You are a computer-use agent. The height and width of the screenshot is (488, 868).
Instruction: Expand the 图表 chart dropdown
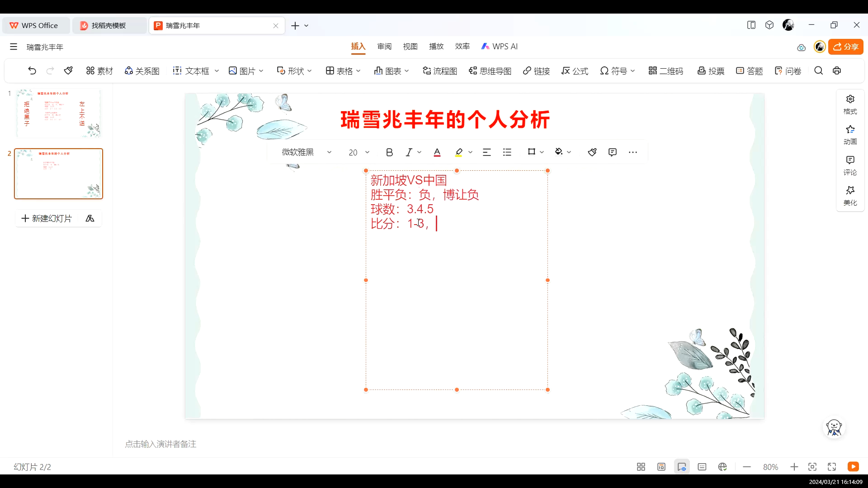click(x=407, y=71)
